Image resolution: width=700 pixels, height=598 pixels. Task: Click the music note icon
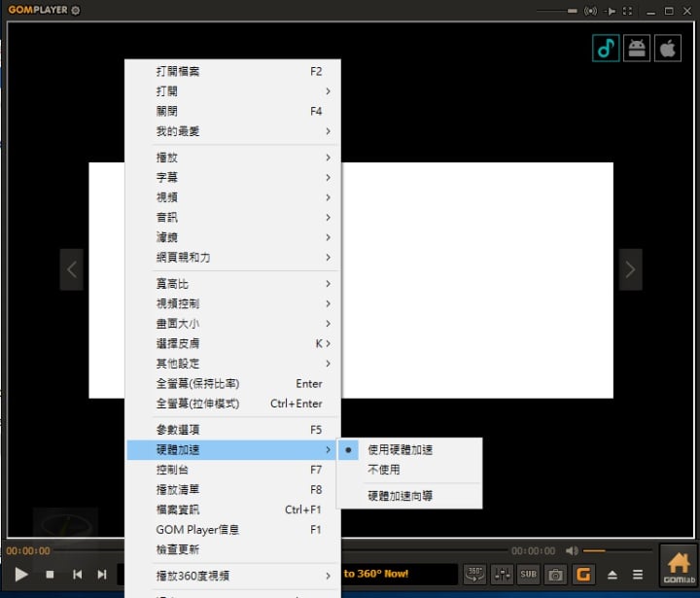(606, 49)
